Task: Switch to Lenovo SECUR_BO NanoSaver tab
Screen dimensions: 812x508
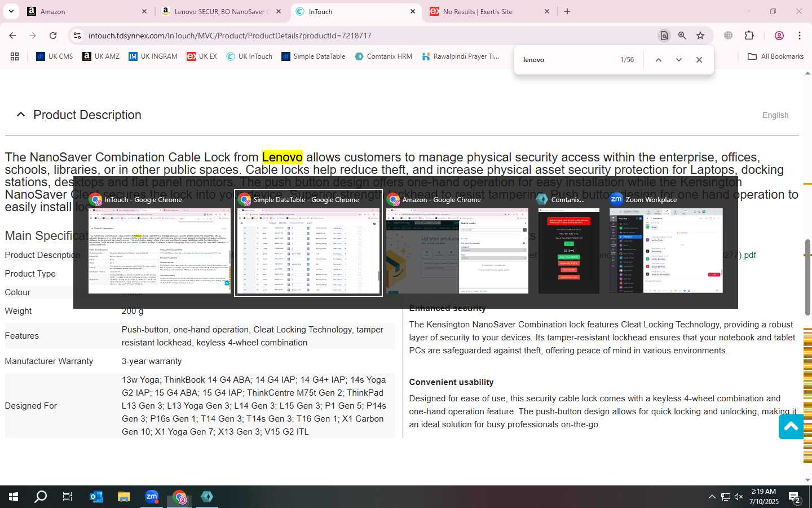Action: (x=221, y=11)
